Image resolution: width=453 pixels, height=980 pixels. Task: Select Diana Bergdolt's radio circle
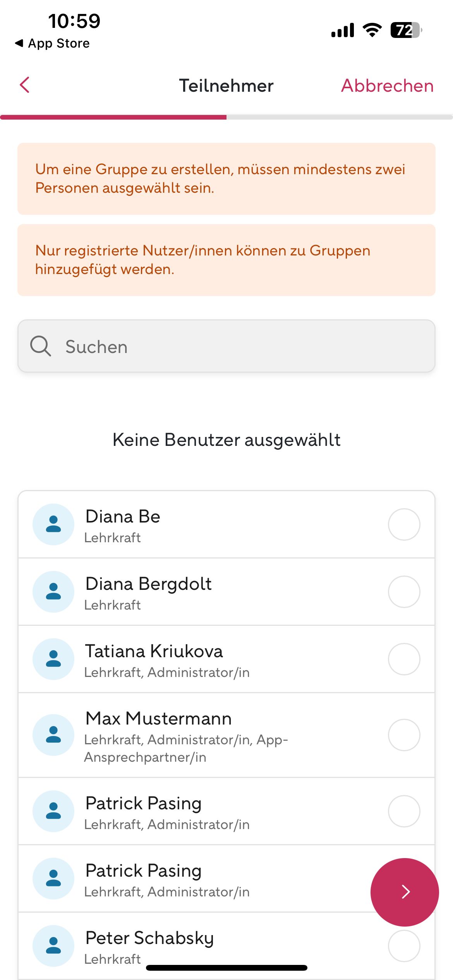[x=404, y=592]
